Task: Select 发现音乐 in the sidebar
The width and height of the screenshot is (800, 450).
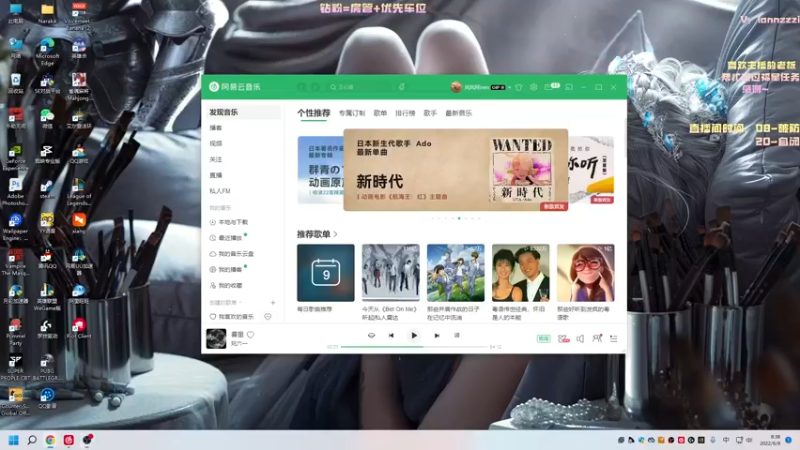Action: click(242, 112)
